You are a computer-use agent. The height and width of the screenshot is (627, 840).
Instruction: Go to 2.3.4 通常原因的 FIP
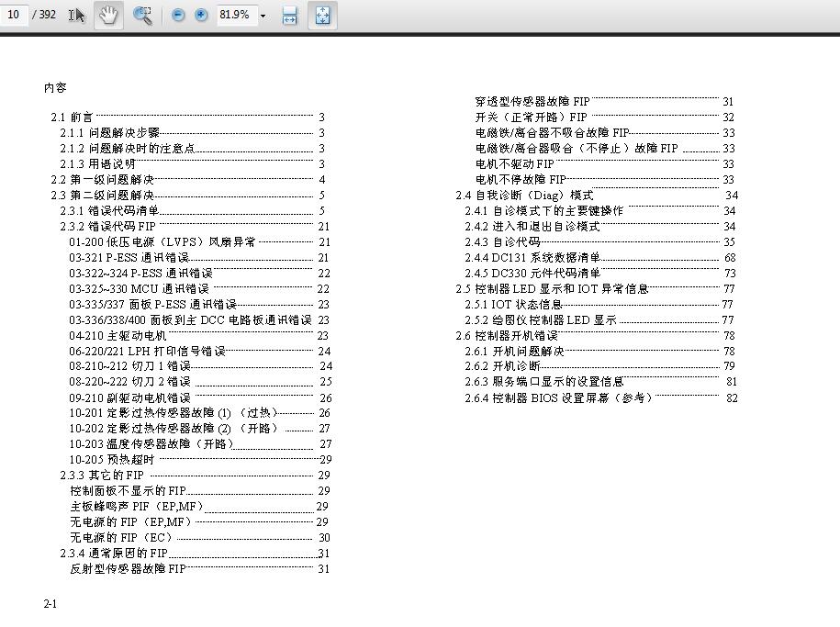click(x=114, y=554)
